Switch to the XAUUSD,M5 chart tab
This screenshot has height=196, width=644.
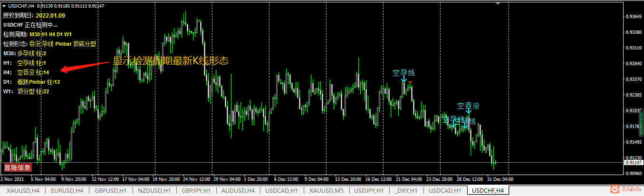(326, 190)
